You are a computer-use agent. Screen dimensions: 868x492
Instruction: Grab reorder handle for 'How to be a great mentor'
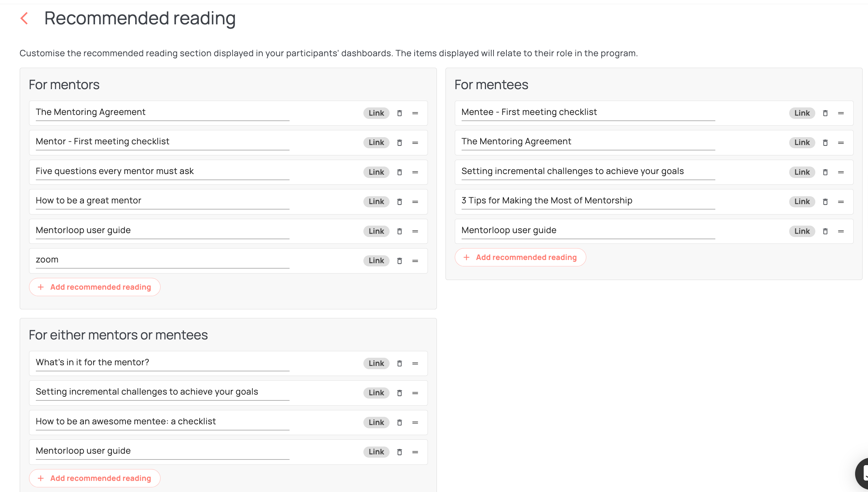(415, 202)
